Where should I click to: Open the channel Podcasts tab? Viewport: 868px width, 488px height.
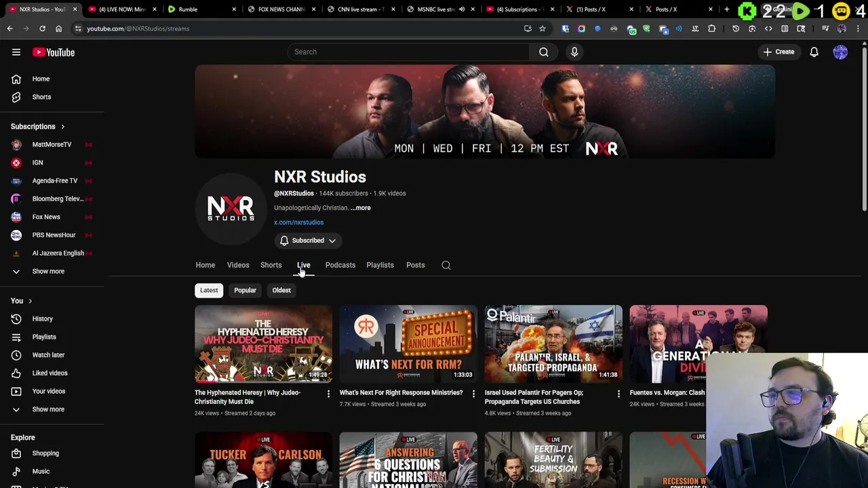pos(340,265)
